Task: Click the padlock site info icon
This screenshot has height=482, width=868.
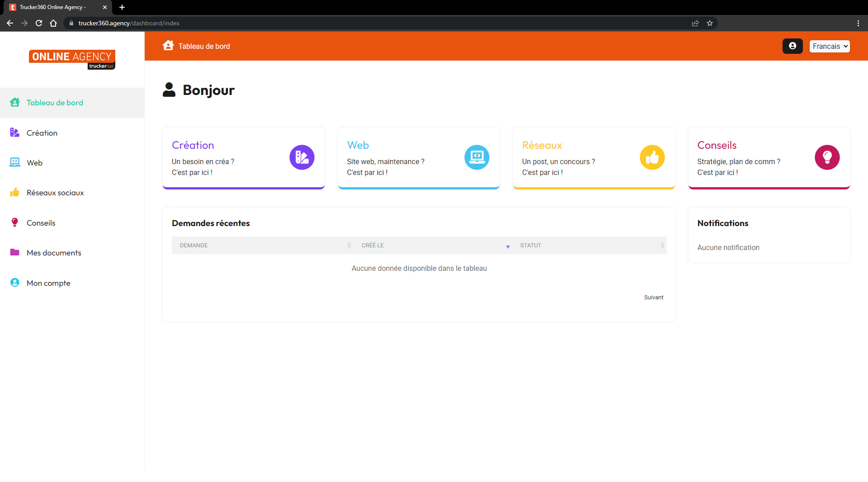Action: click(71, 23)
